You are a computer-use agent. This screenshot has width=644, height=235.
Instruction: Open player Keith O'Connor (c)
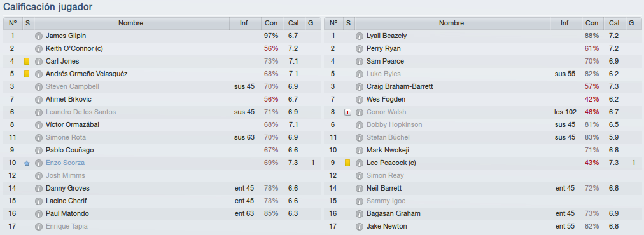[74, 49]
